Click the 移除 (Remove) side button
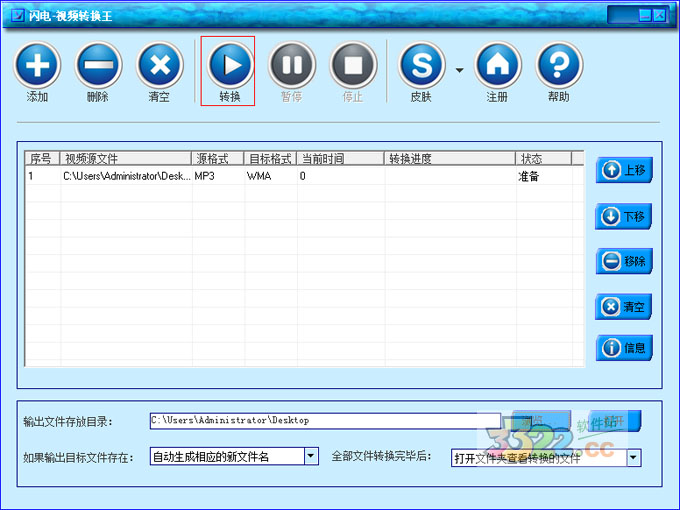This screenshot has height=510, width=680. tap(624, 261)
